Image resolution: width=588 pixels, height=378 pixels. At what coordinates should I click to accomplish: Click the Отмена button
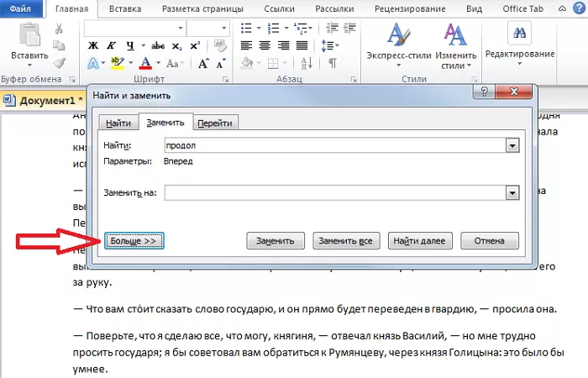point(490,241)
